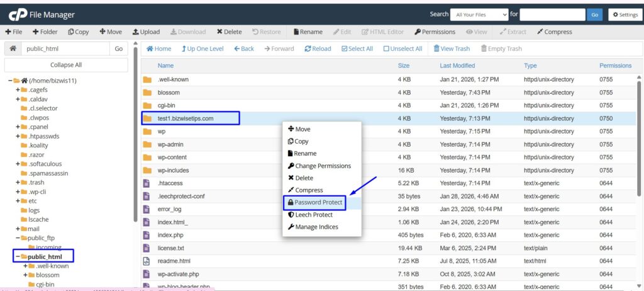
Task: Collapse the public_html tree folder
Action: [18, 257]
